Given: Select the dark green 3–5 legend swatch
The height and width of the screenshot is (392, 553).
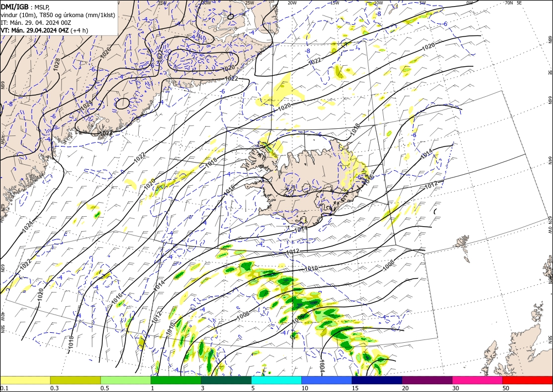Looking at the screenshot, I should [x=226, y=380].
